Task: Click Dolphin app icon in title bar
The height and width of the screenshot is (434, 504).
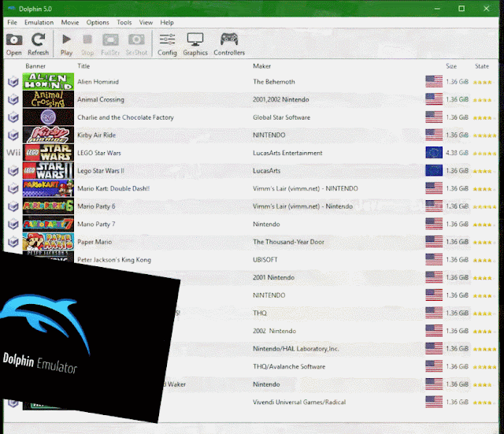Action: [12, 9]
